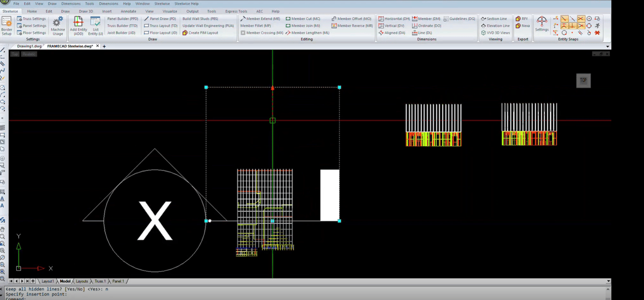Viewport: 644px width, 300px height.
Task: Add Aligned (DA) dimension
Action: click(392, 32)
